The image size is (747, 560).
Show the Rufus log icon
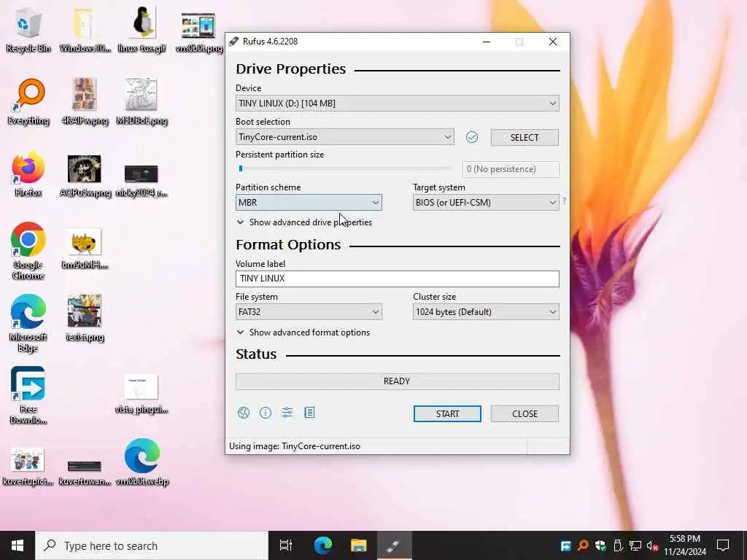tap(309, 413)
